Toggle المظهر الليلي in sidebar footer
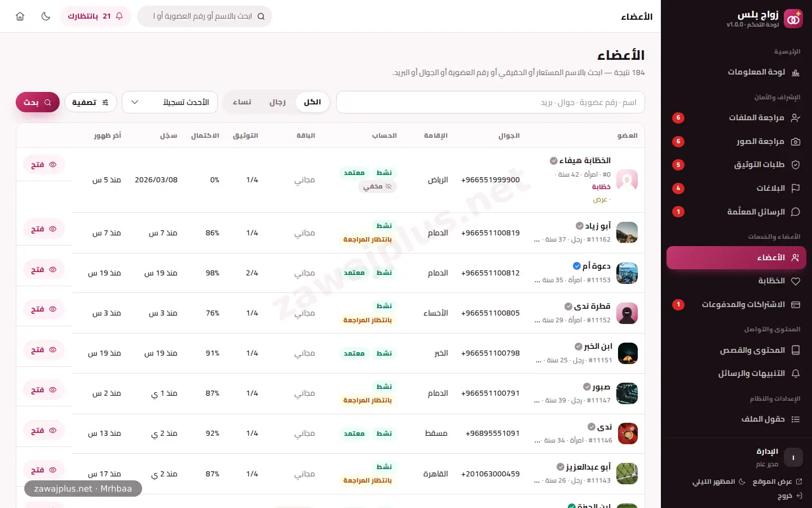812x508 pixels. [x=719, y=481]
